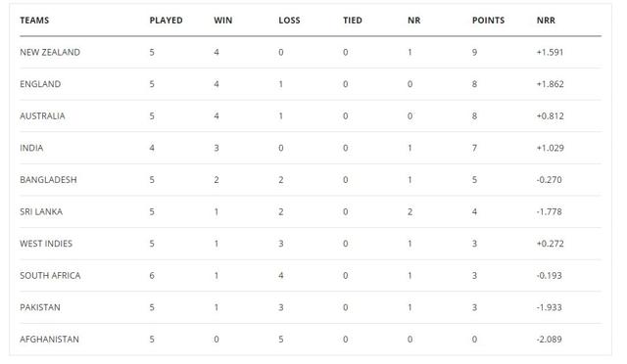The width and height of the screenshot is (627, 364).
Task: Click the TEAMS column header
Action: pyautogui.click(x=34, y=21)
